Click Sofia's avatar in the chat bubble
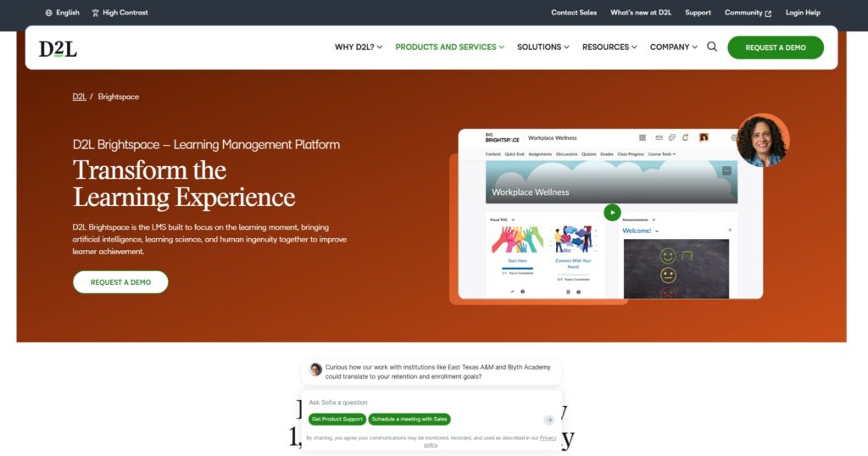 315,370
